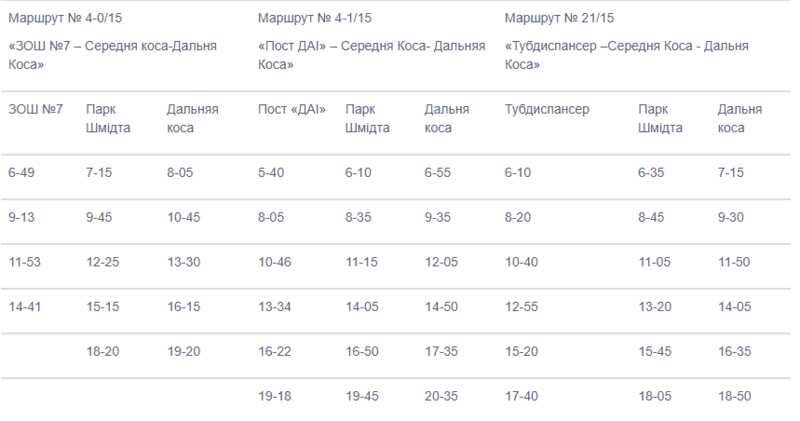This screenshot has width=800, height=421.
Task: Choose the 13-34 time entry
Action: tap(274, 306)
